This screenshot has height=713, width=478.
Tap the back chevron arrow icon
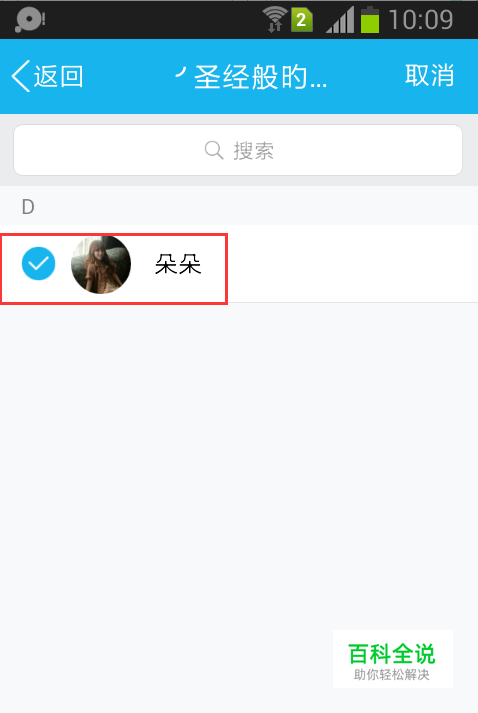[x=21, y=76]
